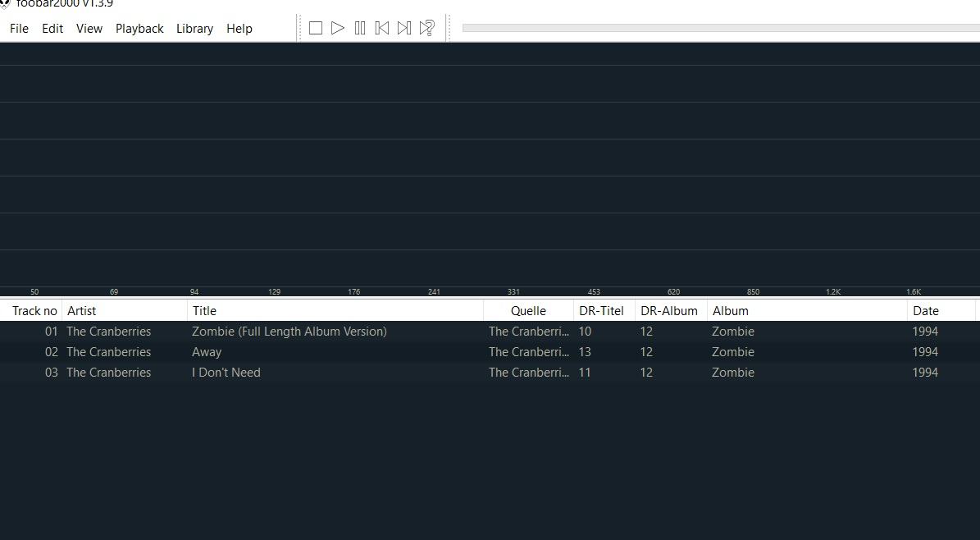Click the Date 1994 in the Zombie (Full Length) row
This screenshot has width=980, height=540.
click(925, 332)
